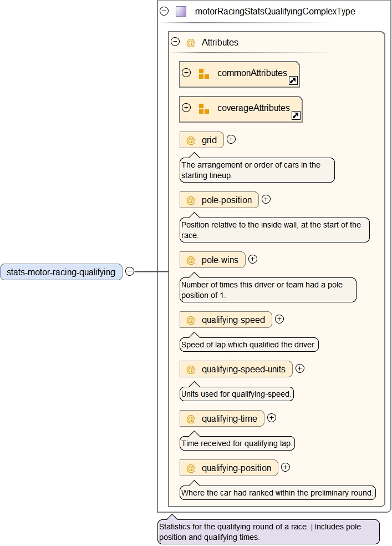Screen dimensions: 392x546
Task: Click the purple complex type square icon
Action: pyautogui.click(x=181, y=11)
